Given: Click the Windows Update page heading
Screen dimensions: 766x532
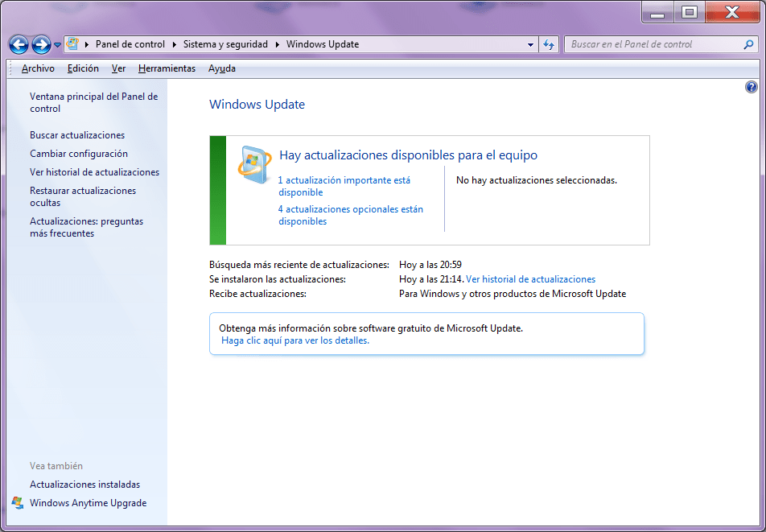Looking at the screenshot, I should tap(257, 105).
